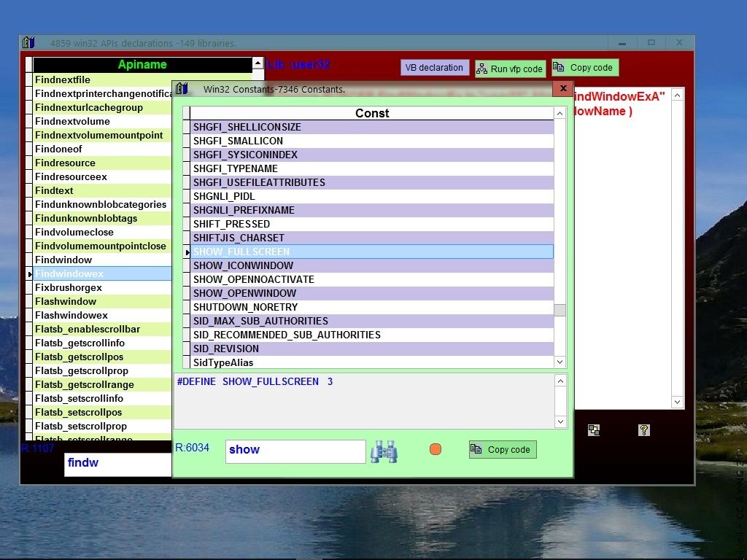Image resolution: width=747 pixels, height=560 pixels.
Task: Toggle the orange circle indicator
Action: (435, 449)
